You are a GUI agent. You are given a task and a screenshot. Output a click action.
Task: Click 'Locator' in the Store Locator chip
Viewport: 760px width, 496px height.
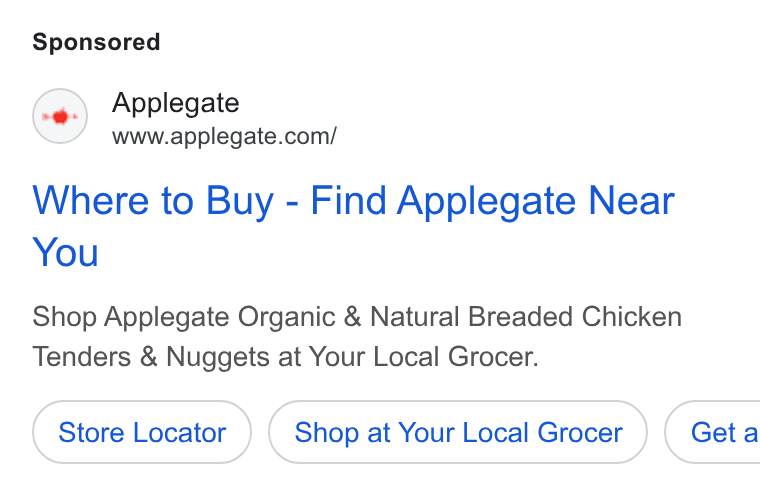179,432
